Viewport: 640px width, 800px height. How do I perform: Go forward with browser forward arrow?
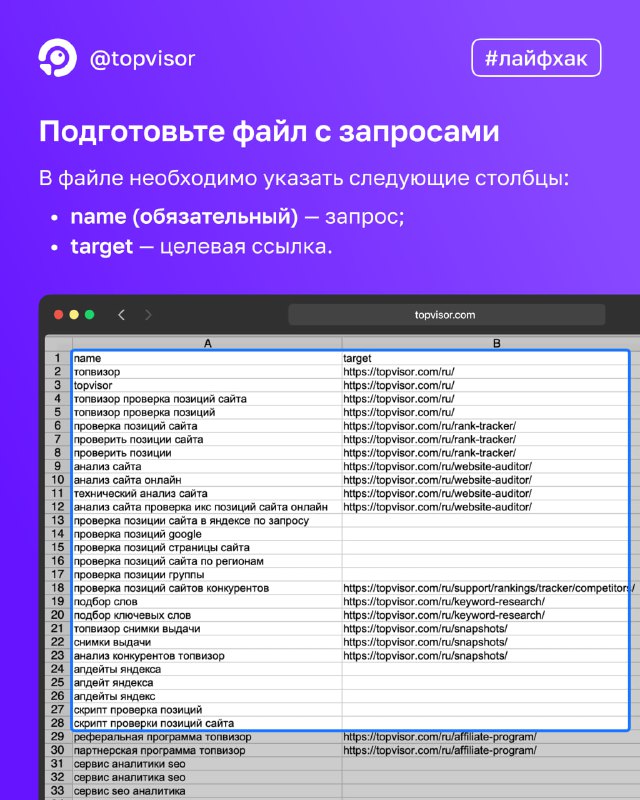(148, 315)
